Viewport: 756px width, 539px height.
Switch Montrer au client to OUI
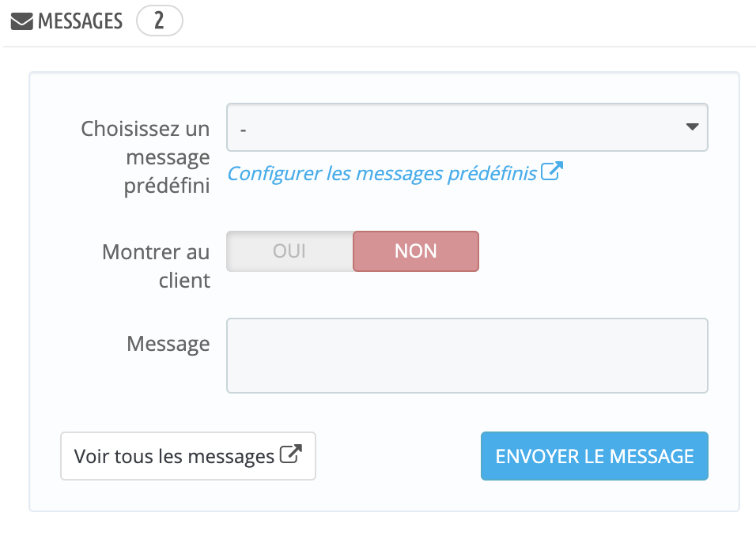289,251
